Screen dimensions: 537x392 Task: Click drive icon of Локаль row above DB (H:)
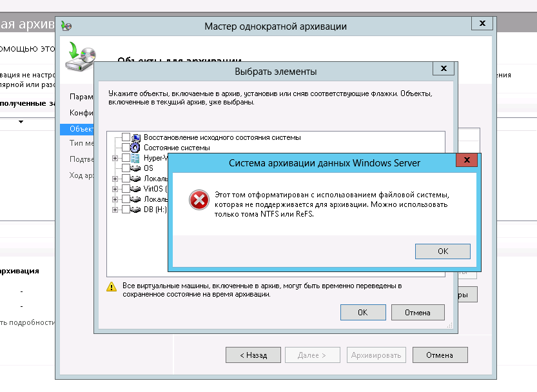135,199
